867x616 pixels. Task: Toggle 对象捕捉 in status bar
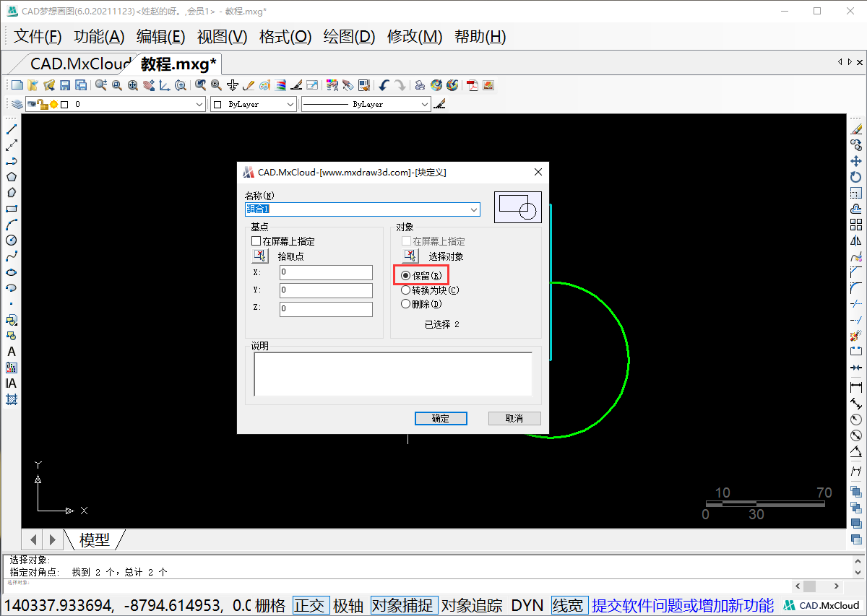(x=404, y=606)
